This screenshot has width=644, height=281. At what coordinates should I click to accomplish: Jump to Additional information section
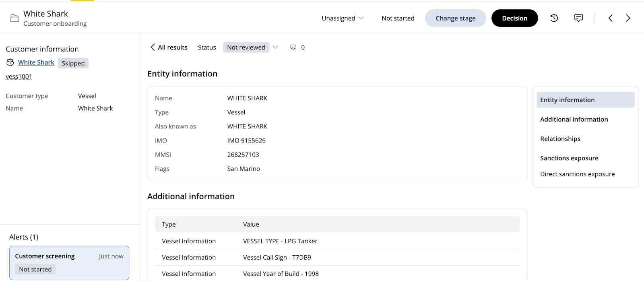574,119
